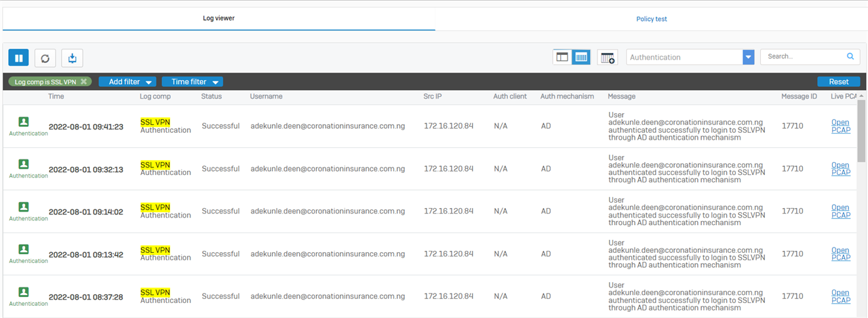Remove the 'Log comp is SSL VPN' filter
868x318 pixels.
point(83,81)
